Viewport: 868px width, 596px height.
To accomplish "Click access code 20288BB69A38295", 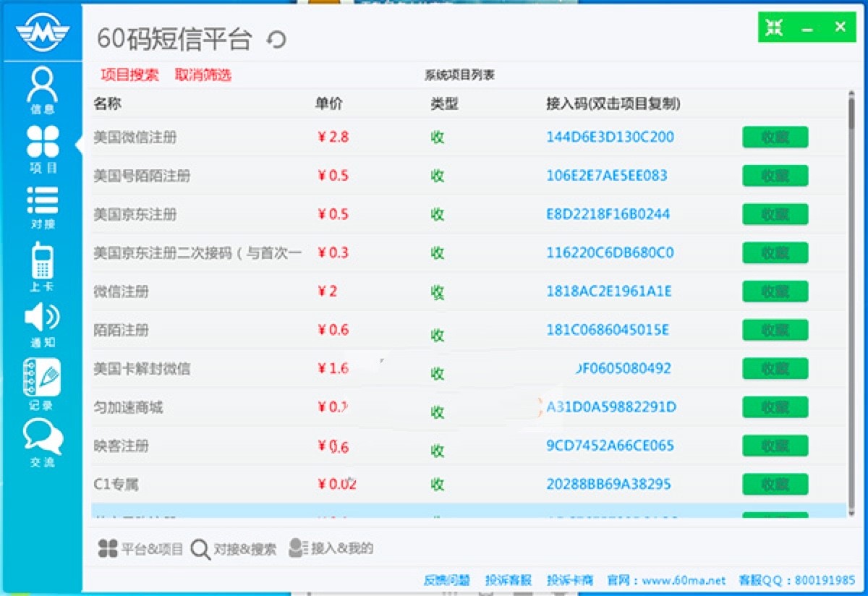I will 608,484.
